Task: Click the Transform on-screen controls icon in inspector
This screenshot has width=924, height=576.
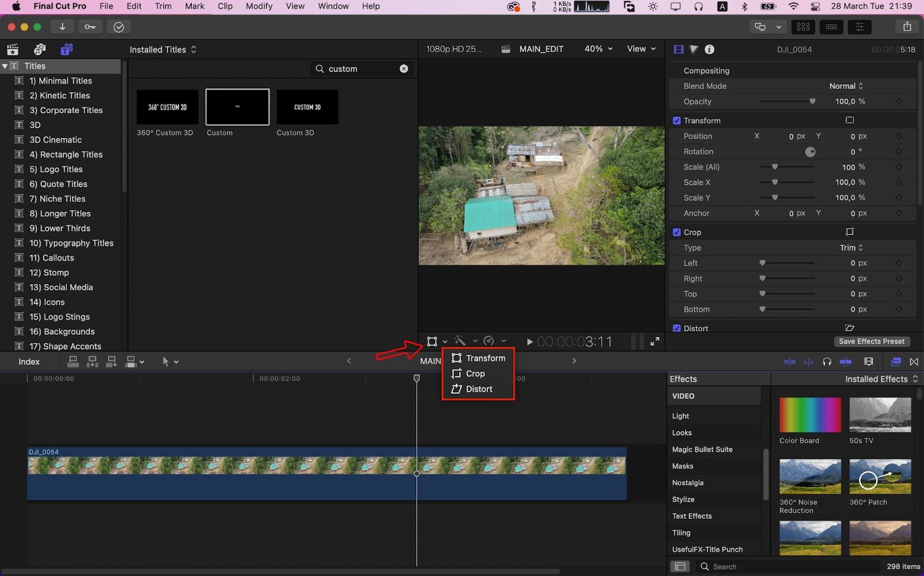Action: tap(850, 120)
